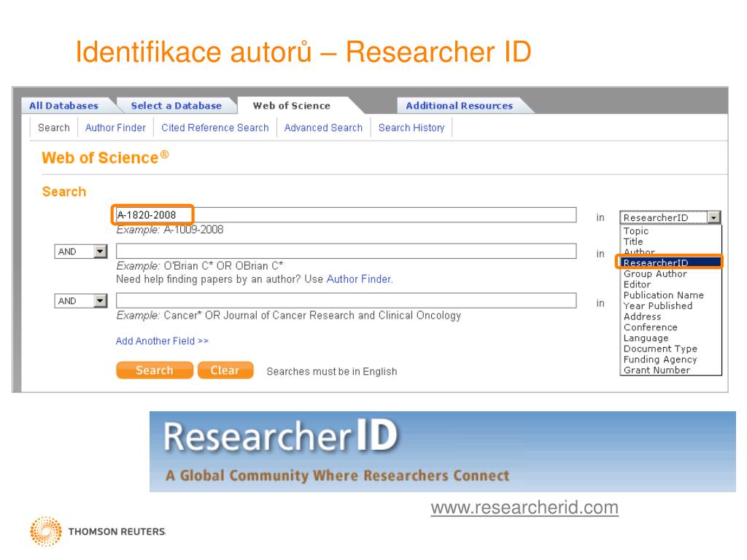Click Add Another Field link
747x560 pixels.
tap(162, 341)
